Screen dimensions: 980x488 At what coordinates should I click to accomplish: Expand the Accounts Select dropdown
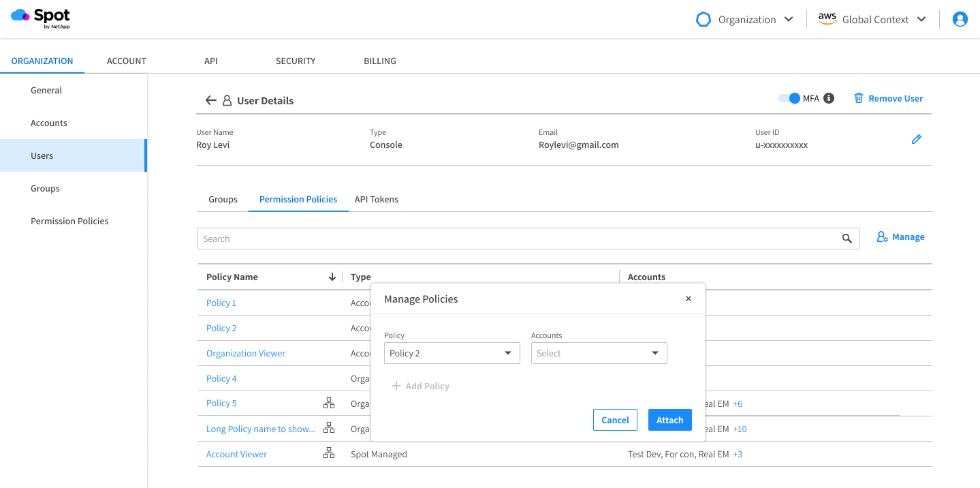coord(599,353)
